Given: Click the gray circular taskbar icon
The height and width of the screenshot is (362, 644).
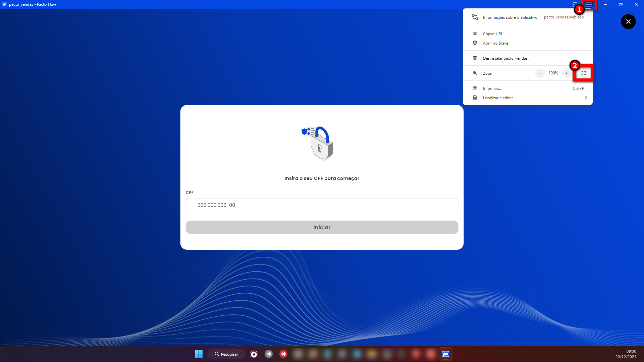Looking at the screenshot, I should tap(269, 354).
